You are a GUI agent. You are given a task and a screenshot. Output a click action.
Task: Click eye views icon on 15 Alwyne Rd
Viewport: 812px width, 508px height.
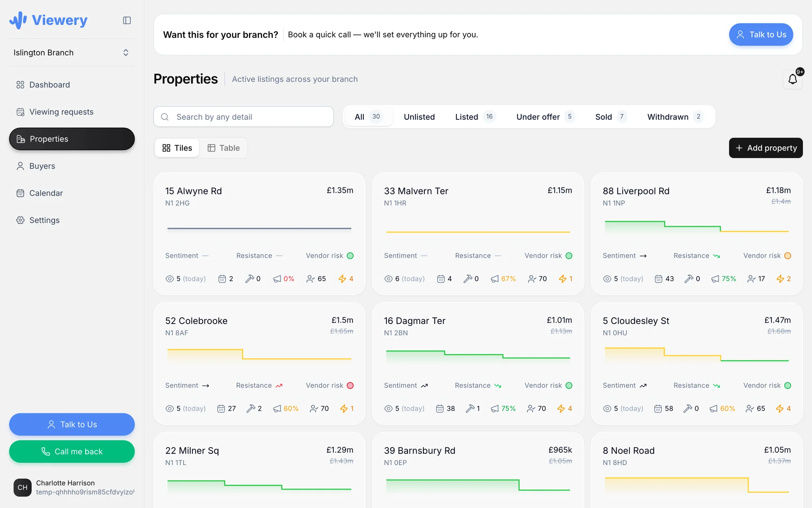pos(169,279)
